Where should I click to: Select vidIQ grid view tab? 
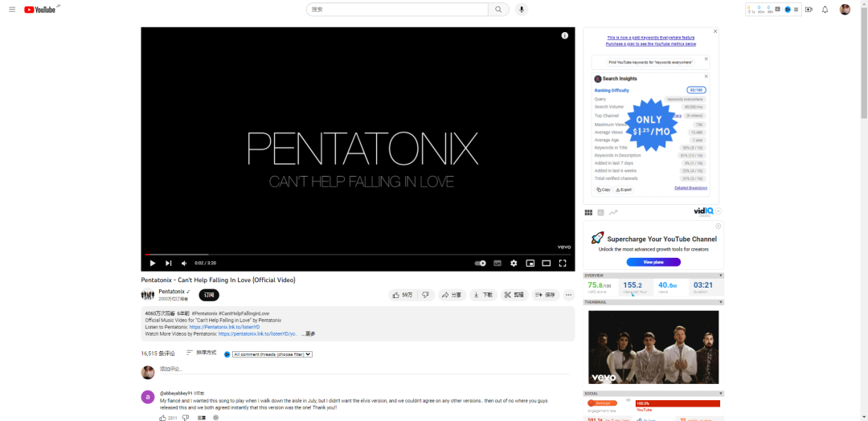[x=588, y=212]
